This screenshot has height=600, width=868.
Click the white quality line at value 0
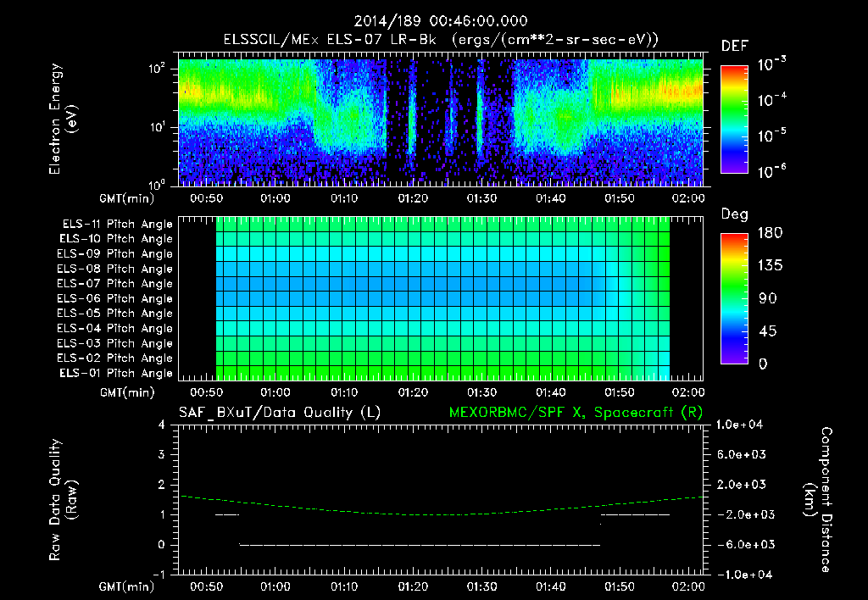point(420,545)
